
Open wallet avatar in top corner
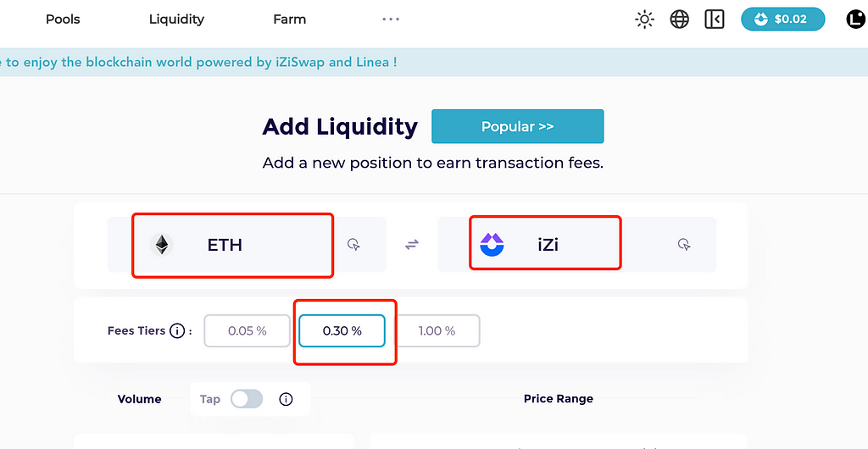[856, 19]
